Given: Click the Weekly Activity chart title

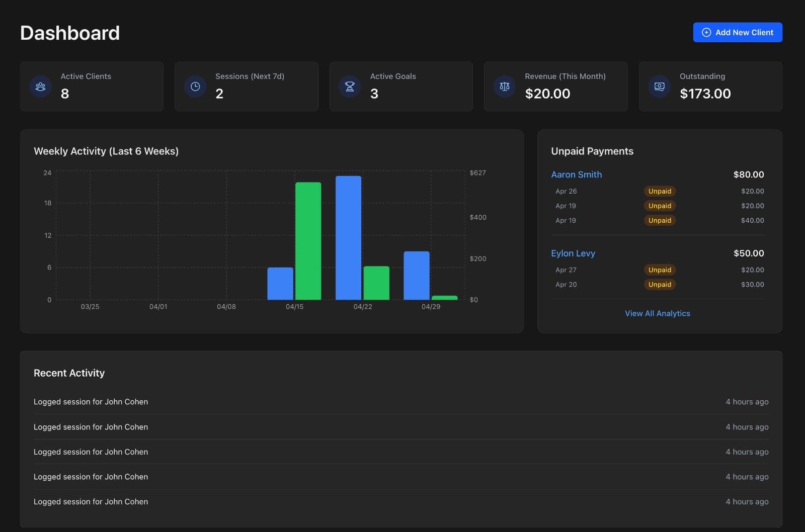Looking at the screenshot, I should click(106, 151).
